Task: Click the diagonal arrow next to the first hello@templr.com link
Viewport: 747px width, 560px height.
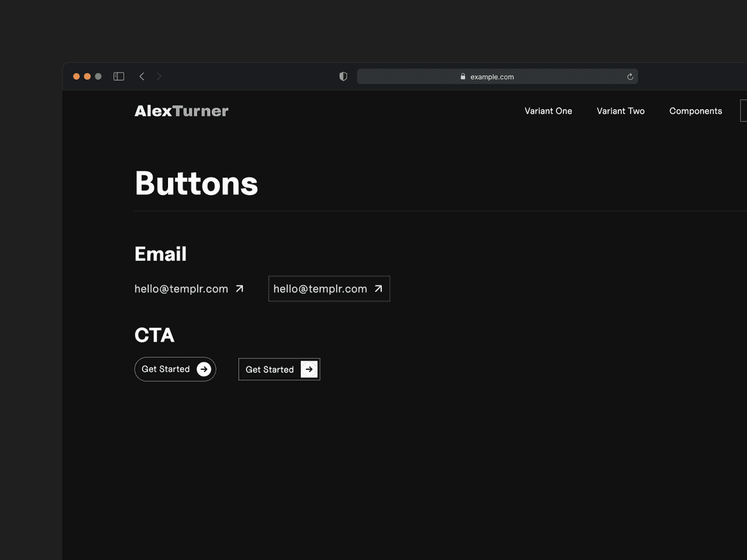Action: pos(239,288)
